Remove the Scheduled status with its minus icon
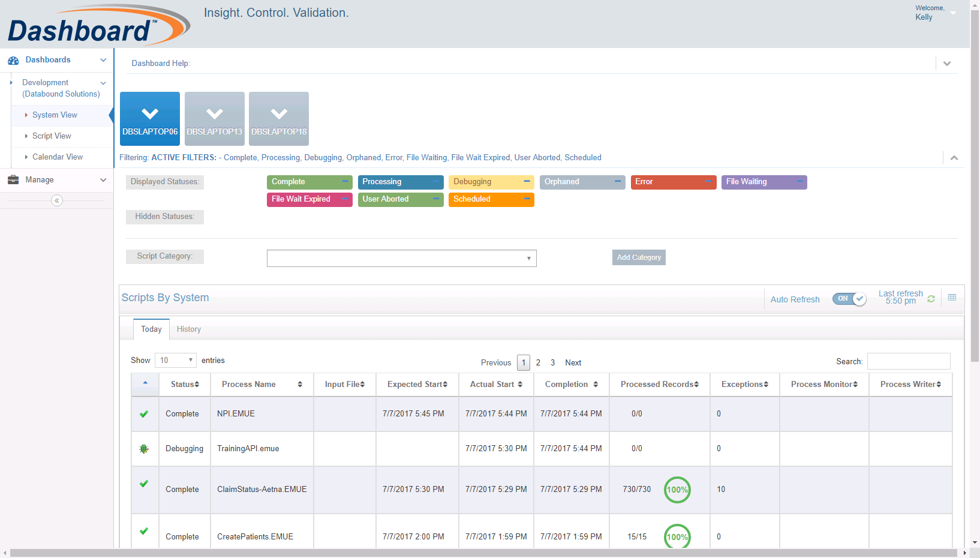 tap(527, 199)
